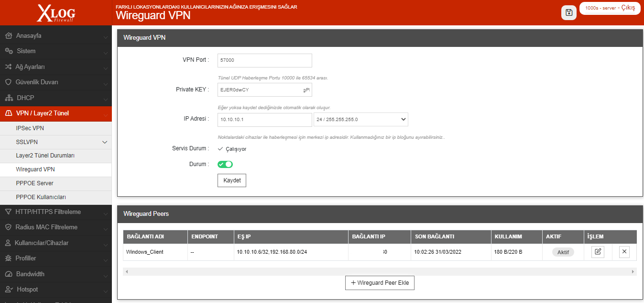
Task: Click the scrollbar right arrow in peers table
Action: [633, 271]
